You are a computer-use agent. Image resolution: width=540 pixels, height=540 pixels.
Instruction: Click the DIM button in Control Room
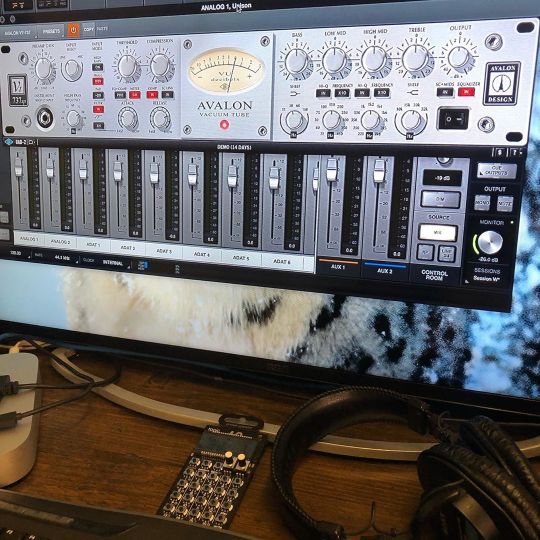pyautogui.click(x=440, y=199)
